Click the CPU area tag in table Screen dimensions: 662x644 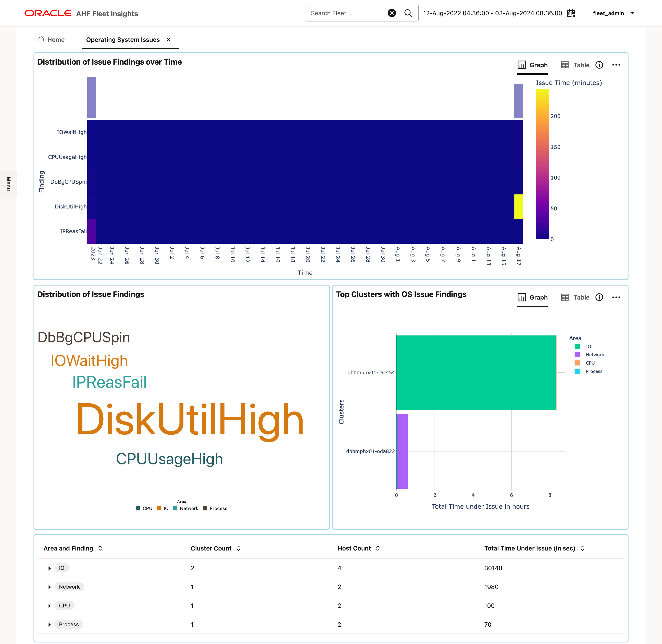coord(64,605)
